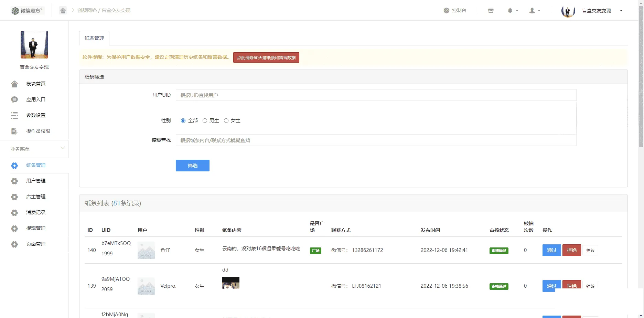Click UID b7eMTk5OQ in row 140

[116, 243]
